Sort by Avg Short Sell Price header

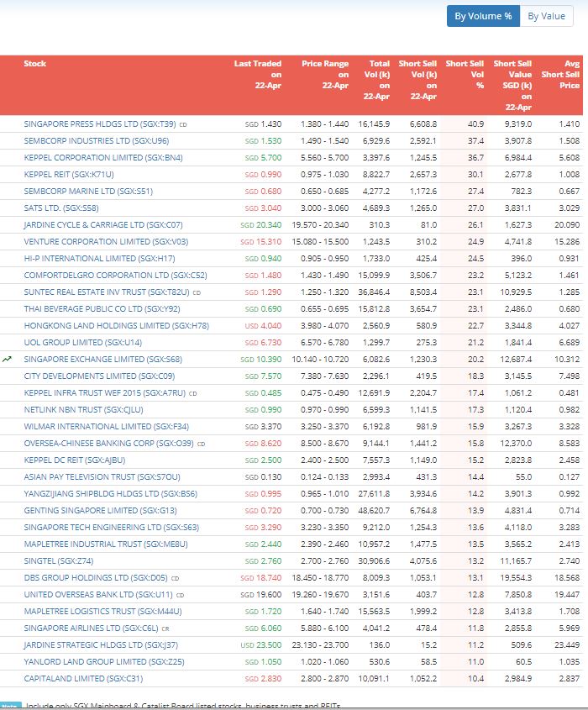560,74
